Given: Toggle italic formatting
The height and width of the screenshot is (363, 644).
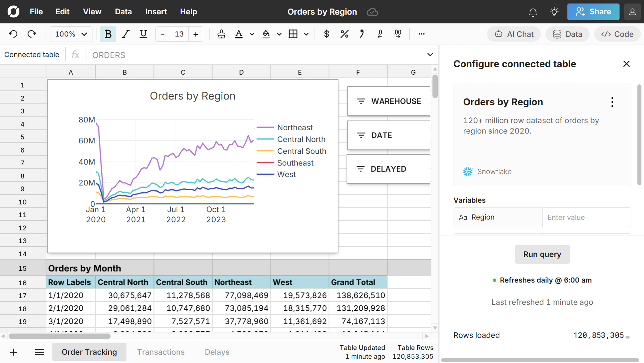Looking at the screenshot, I should (x=126, y=34).
